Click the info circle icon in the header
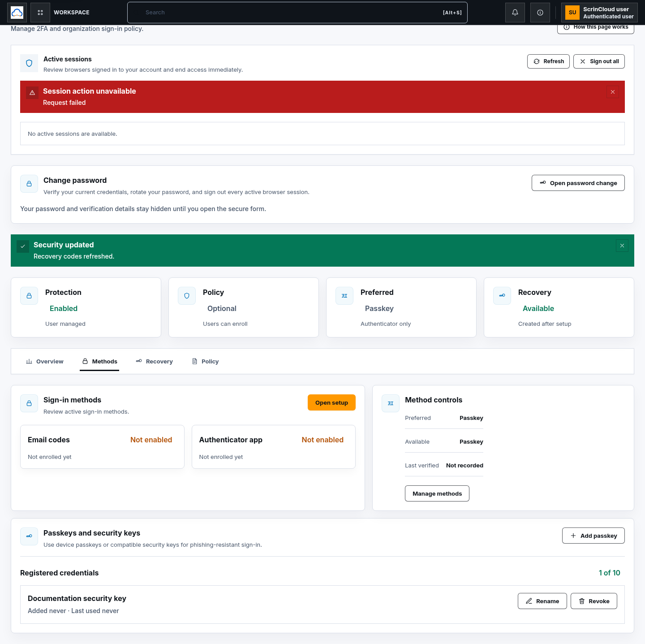The width and height of the screenshot is (645, 644). point(540,13)
